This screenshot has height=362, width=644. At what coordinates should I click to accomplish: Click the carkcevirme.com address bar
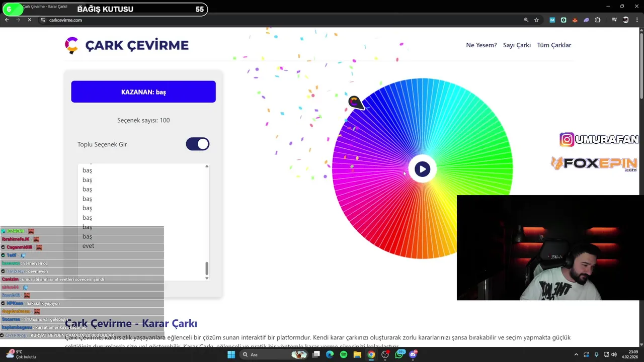[282, 20]
